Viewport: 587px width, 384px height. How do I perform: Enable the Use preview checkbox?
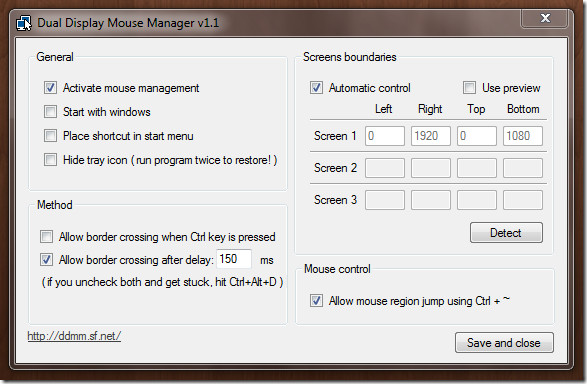pyautogui.click(x=469, y=88)
